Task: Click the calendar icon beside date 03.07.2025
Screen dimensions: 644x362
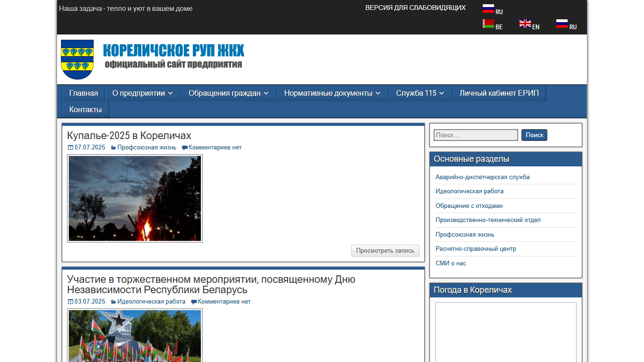Action: point(70,302)
